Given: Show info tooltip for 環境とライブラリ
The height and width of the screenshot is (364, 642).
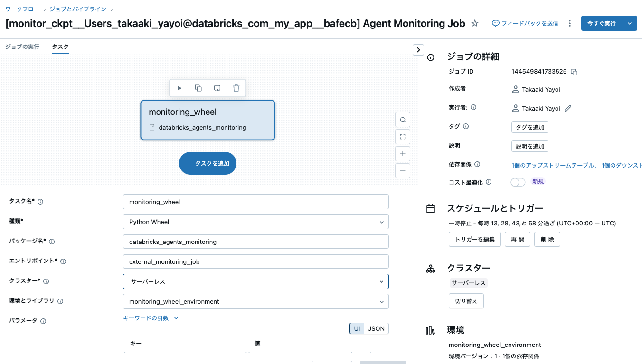Looking at the screenshot, I should pos(60,301).
